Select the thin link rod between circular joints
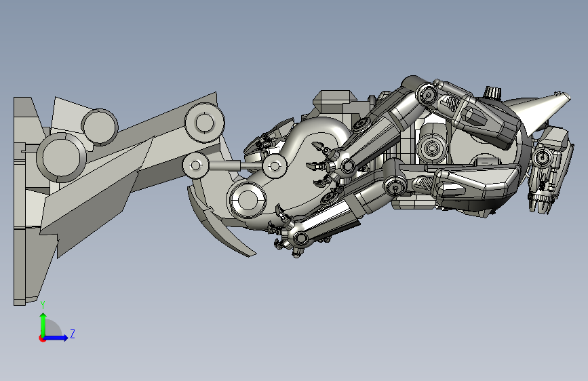The width and height of the screenshot is (588, 381). 235,165
